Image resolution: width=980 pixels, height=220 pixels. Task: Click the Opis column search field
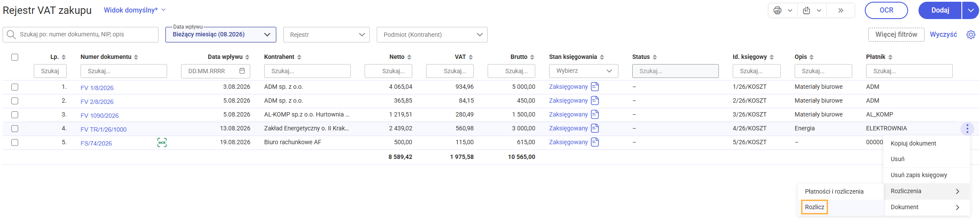823,71
